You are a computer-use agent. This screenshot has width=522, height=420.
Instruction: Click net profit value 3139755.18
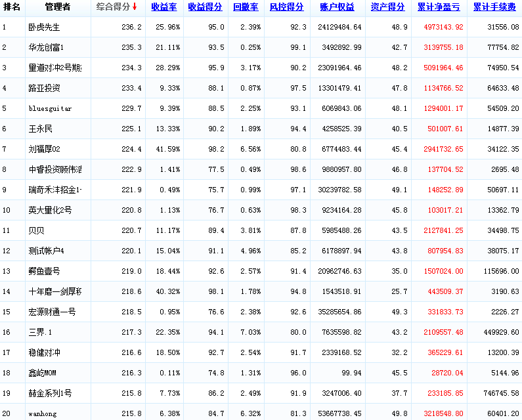[x=443, y=47]
